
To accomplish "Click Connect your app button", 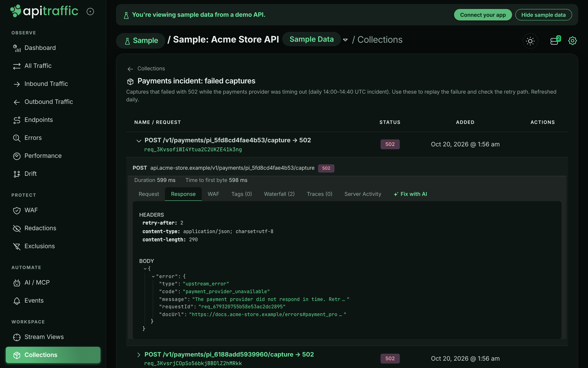I will point(483,15).
